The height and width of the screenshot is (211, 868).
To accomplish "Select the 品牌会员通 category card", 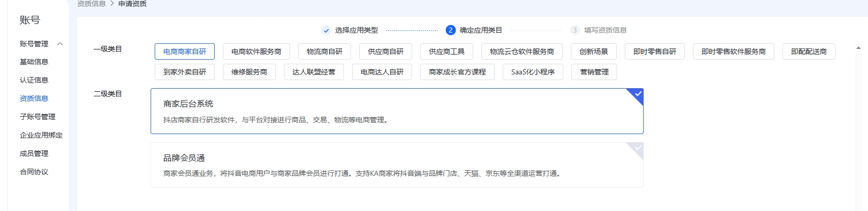I will point(397,165).
